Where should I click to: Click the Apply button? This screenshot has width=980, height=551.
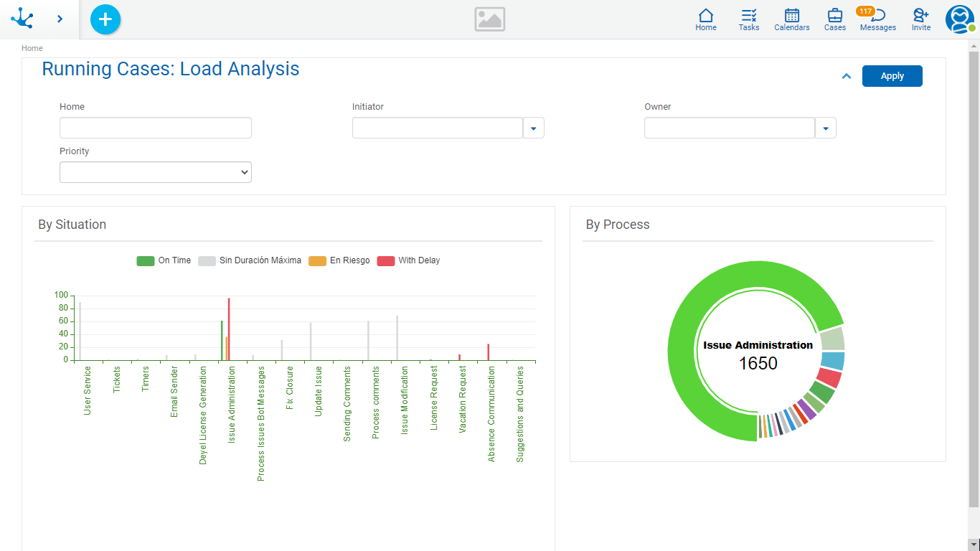tap(892, 76)
